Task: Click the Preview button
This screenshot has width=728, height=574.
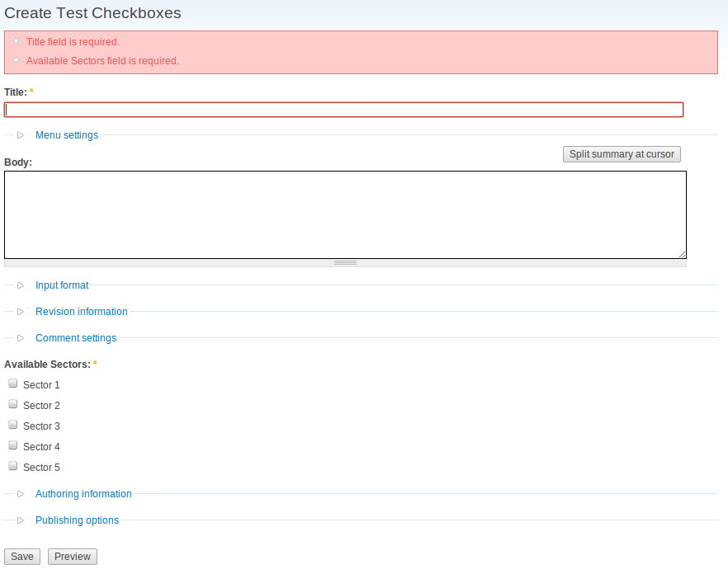Action: pyautogui.click(x=72, y=556)
